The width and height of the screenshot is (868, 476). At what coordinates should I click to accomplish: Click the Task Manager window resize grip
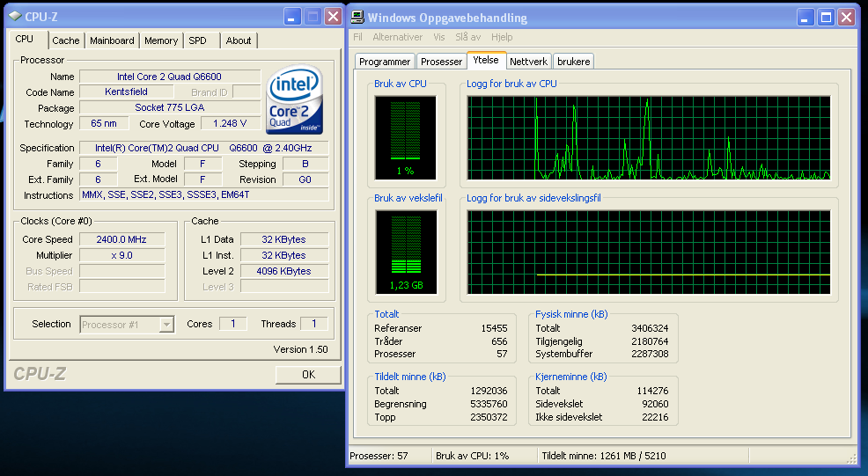pyautogui.click(x=851, y=458)
